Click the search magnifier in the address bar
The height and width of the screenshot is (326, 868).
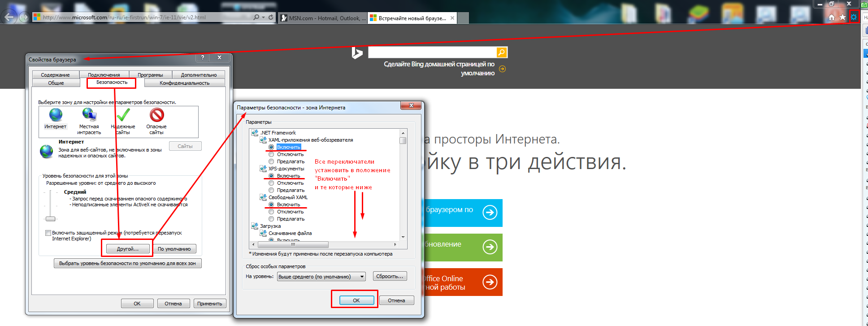pyautogui.click(x=256, y=17)
